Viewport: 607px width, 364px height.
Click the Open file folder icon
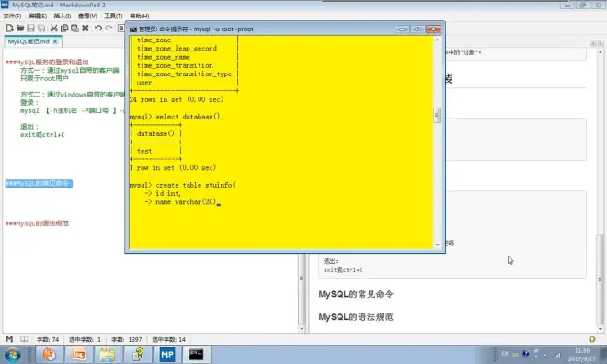point(20,28)
